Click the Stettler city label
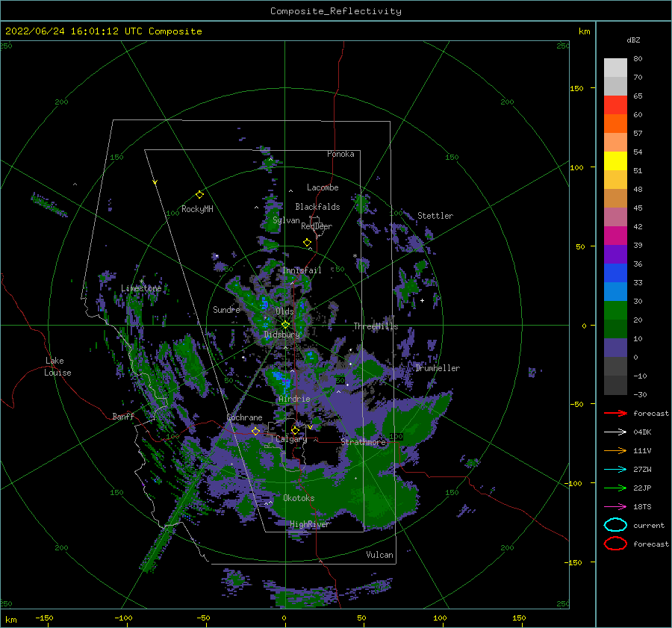 (435, 216)
